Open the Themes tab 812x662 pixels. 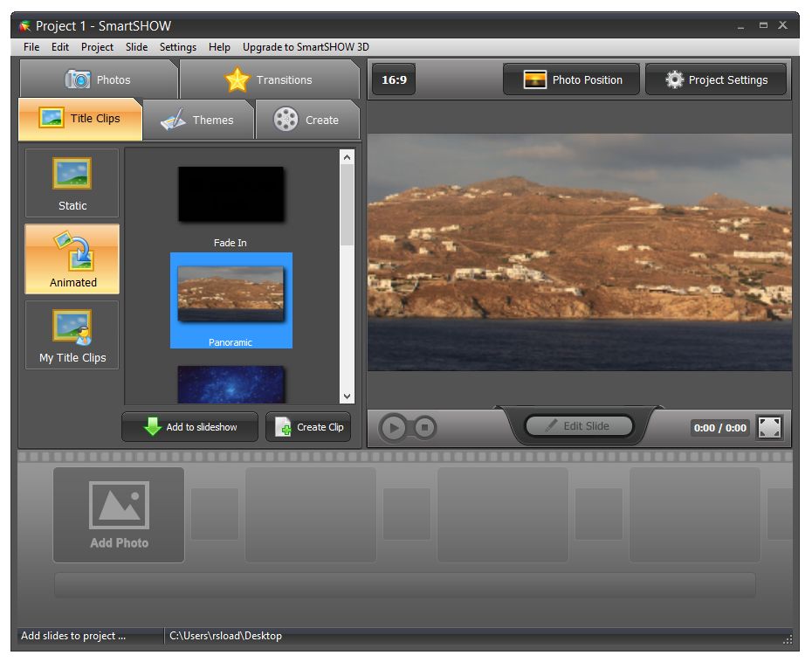[x=198, y=120]
